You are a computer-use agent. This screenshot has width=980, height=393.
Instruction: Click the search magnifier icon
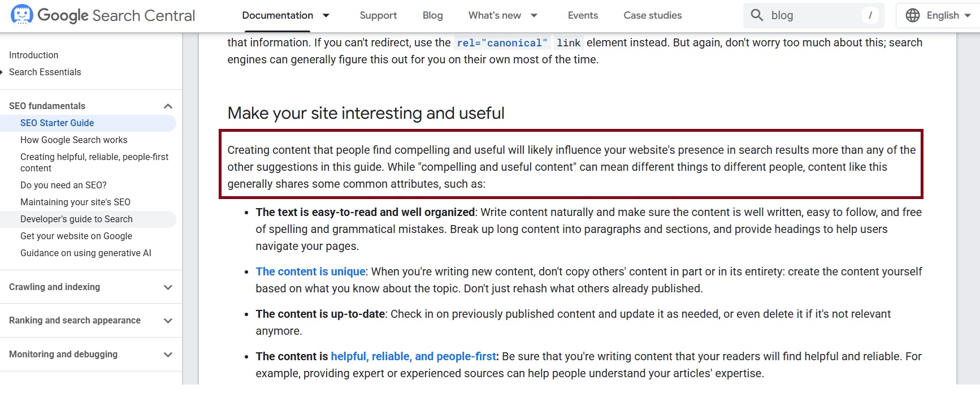757,15
